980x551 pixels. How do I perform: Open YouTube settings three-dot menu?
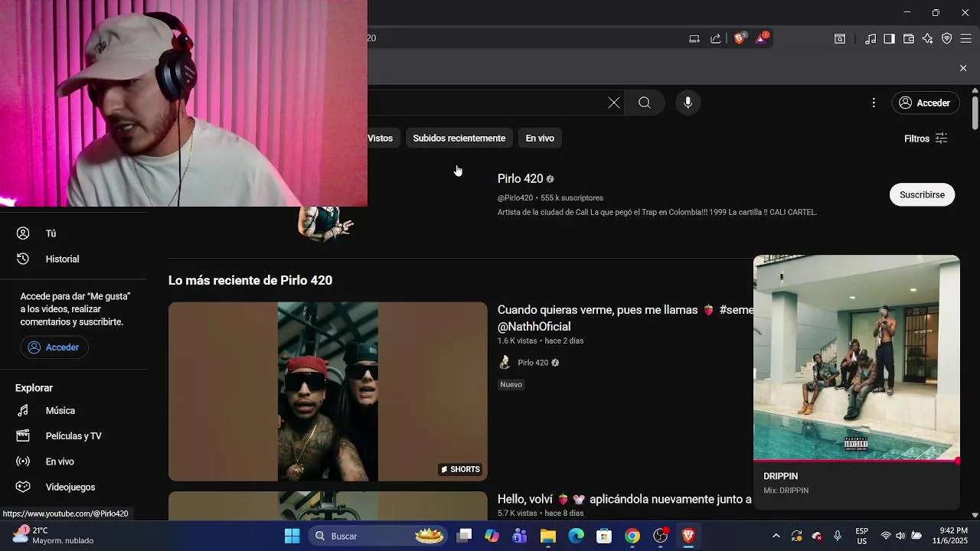coord(874,103)
